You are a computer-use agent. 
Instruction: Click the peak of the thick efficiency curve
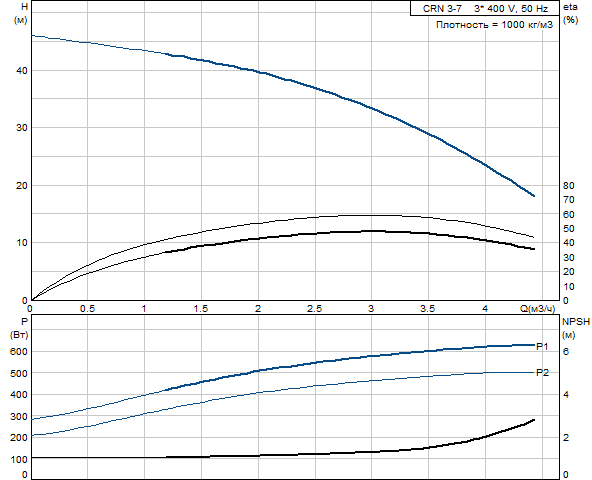coord(372,230)
